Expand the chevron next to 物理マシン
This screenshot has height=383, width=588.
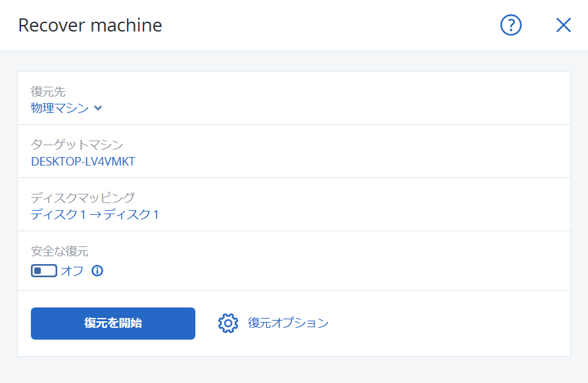[x=98, y=108]
